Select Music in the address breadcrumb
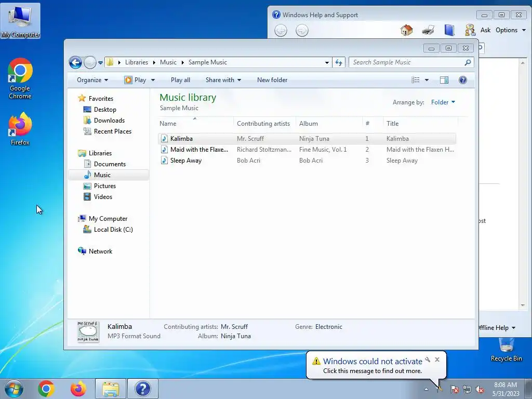This screenshot has width=532, height=399. click(x=168, y=62)
